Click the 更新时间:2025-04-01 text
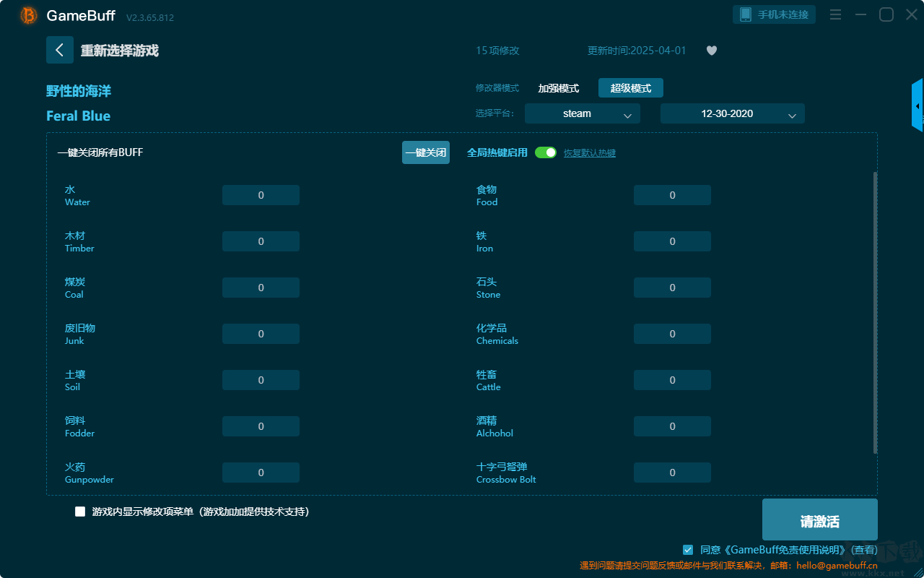This screenshot has height=578, width=924. 637,51
